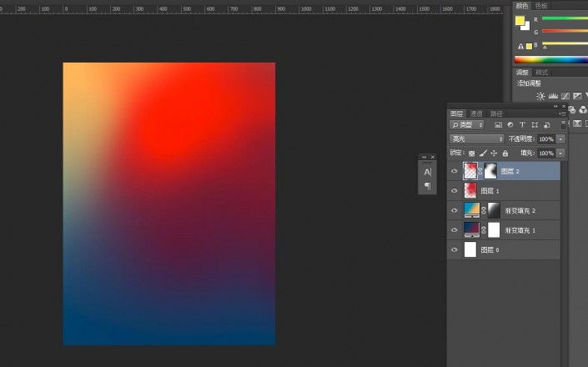Add Brightness/Contrast adjustment sun icon
Image resolution: width=588 pixels, height=367 pixels.
[x=540, y=96]
